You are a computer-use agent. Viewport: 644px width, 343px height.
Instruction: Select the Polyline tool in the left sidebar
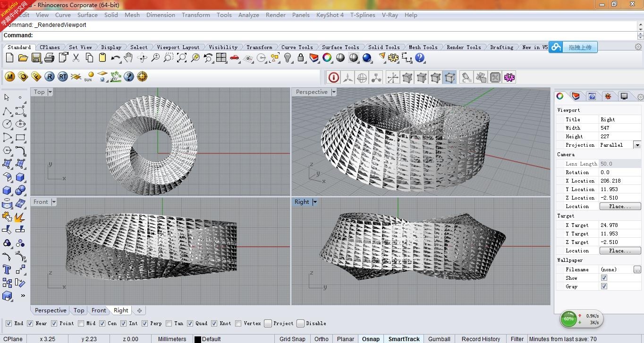[x=7, y=111]
